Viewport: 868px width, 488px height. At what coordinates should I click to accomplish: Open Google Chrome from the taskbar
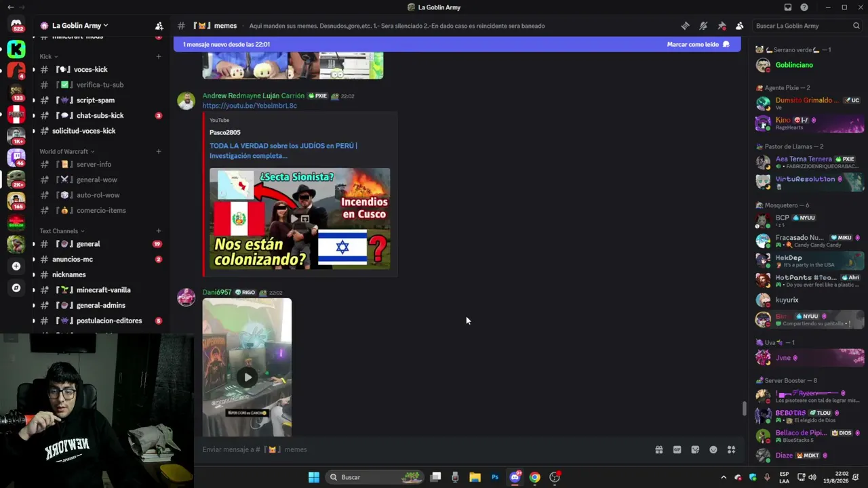pos(535,477)
